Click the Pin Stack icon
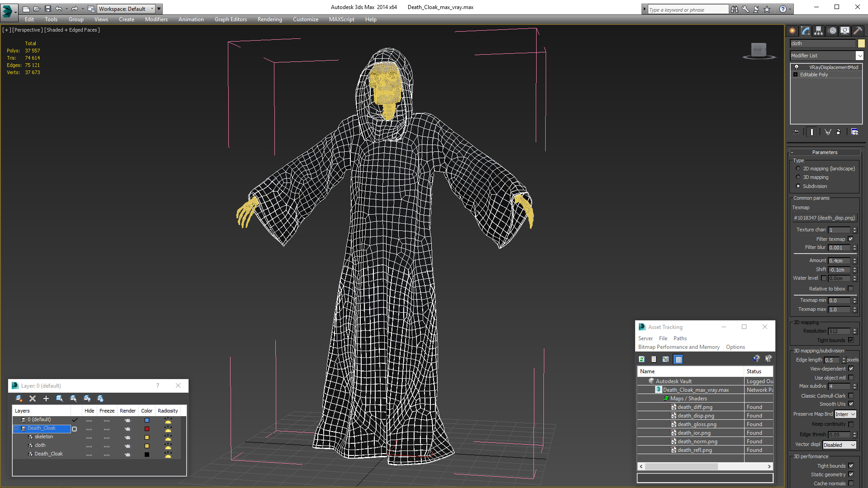The height and width of the screenshot is (488, 868). (796, 132)
